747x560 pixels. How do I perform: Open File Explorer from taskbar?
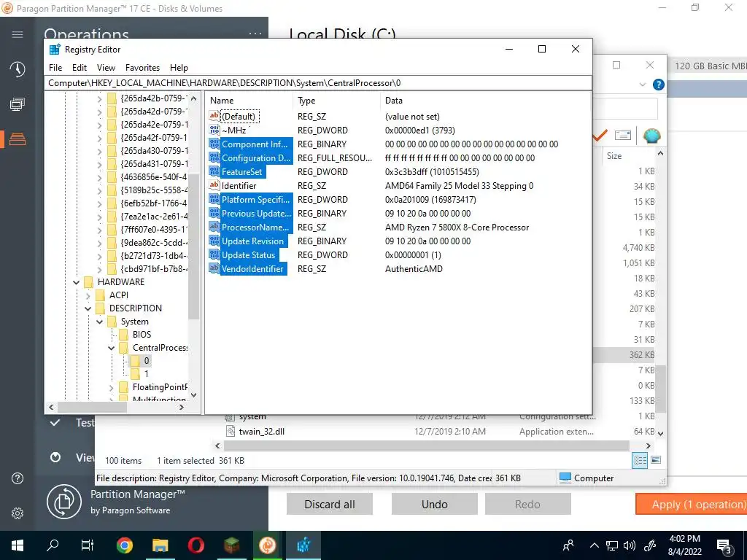[160, 545]
